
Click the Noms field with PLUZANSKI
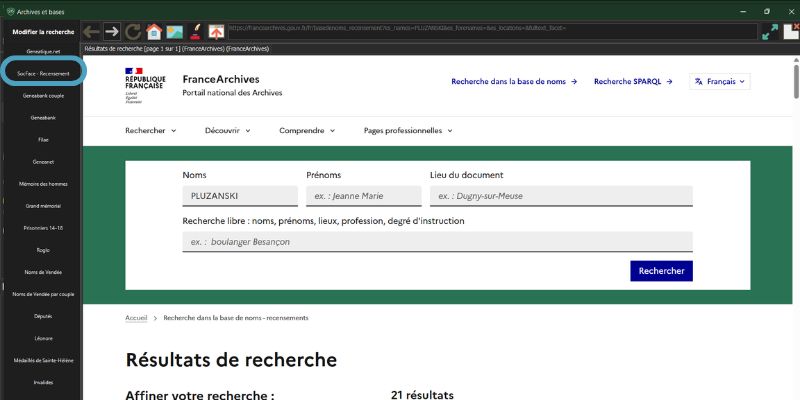(x=240, y=196)
